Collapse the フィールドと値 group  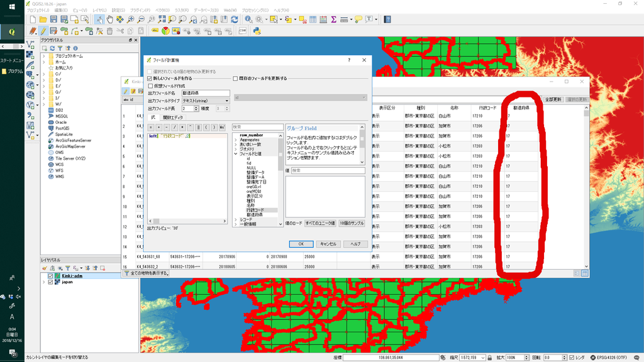click(x=236, y=154)
